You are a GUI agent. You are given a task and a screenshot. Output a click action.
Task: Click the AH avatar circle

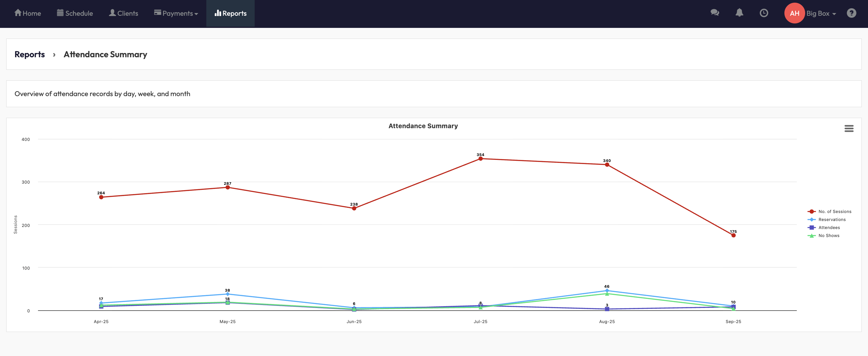[x=794, y=13]
